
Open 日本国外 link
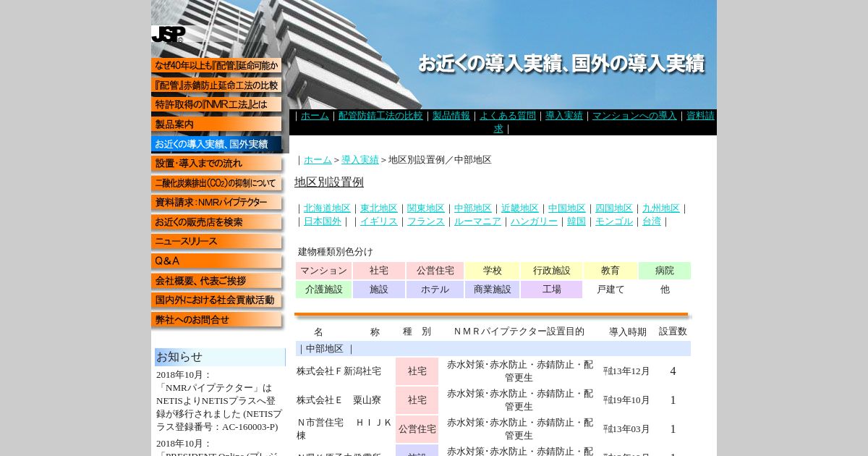coord(323,221)
